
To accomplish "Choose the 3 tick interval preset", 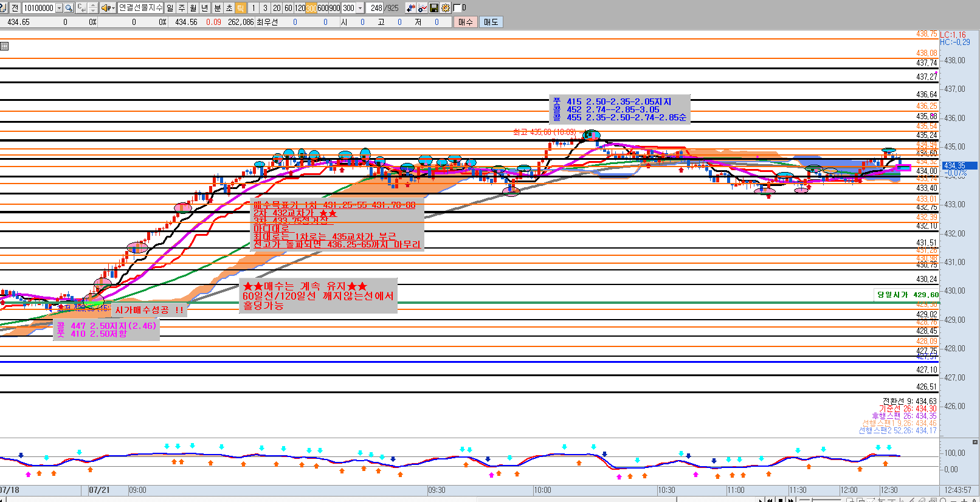I will (x=265, y=8).
